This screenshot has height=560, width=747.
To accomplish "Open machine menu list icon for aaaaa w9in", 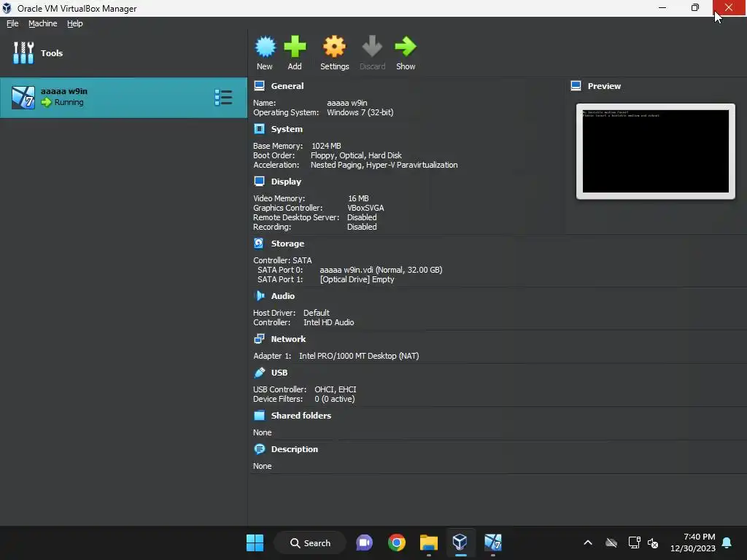I will click(223, 98).
